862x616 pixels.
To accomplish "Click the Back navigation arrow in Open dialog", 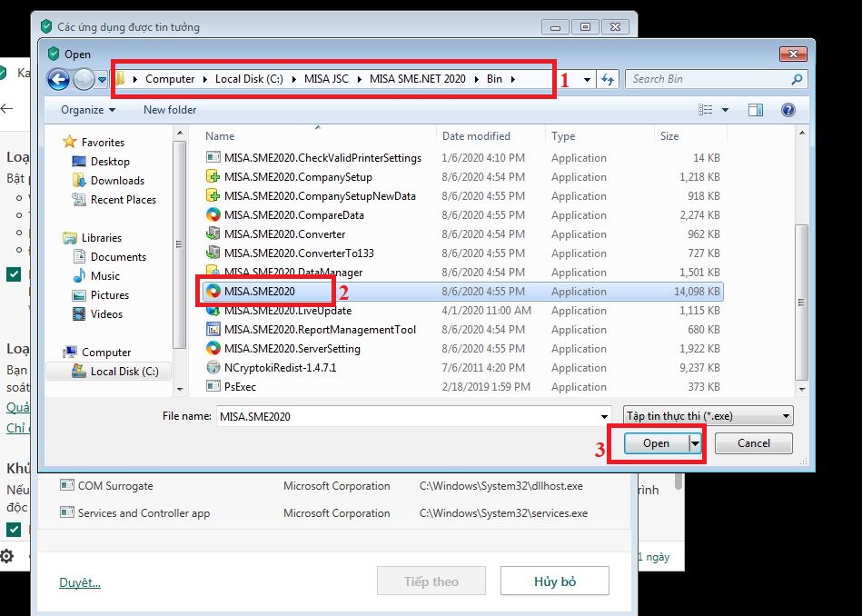I will (x=58, y=80).
